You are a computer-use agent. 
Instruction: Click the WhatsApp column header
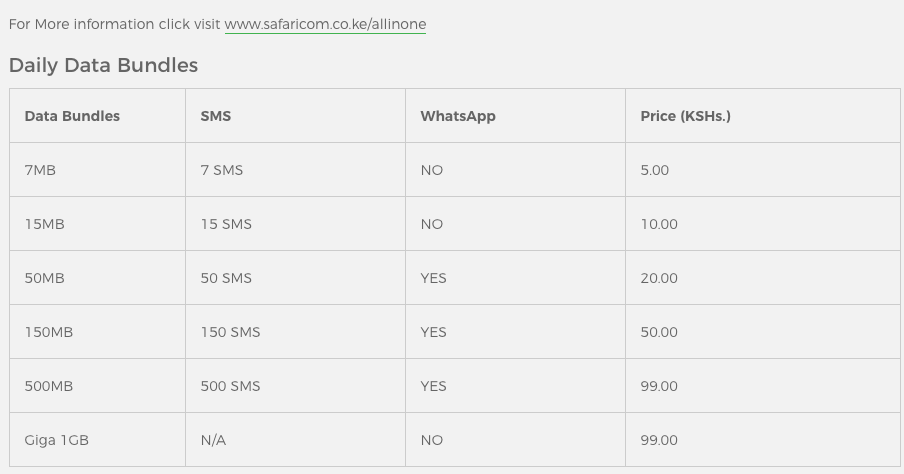[457, 116]
